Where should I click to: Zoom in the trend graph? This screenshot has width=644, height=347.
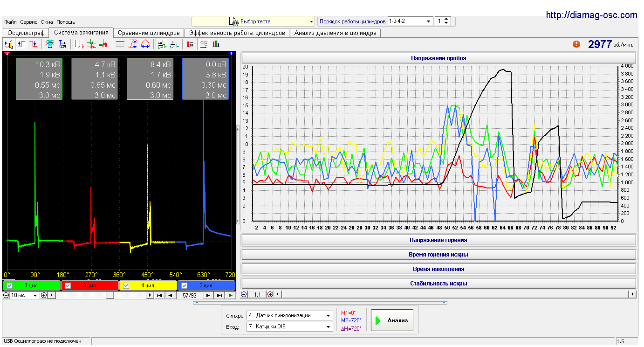tap(270, 294)
